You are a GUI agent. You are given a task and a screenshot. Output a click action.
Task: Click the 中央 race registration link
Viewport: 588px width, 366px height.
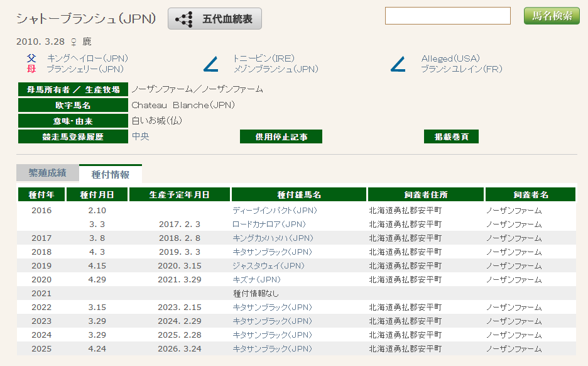pos(141,136)
